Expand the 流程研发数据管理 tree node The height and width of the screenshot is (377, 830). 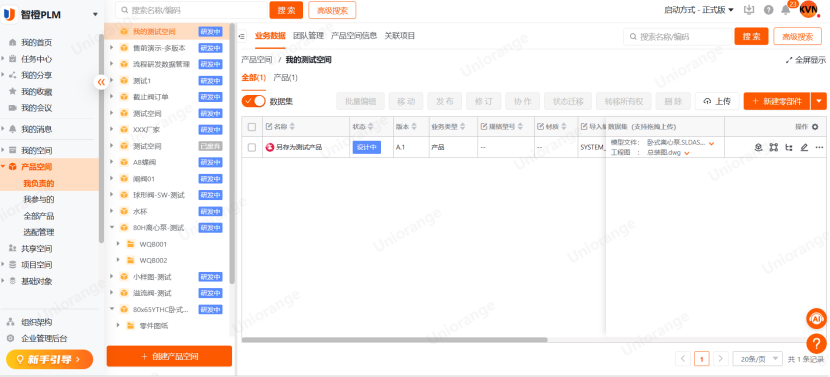pos(112,64)
